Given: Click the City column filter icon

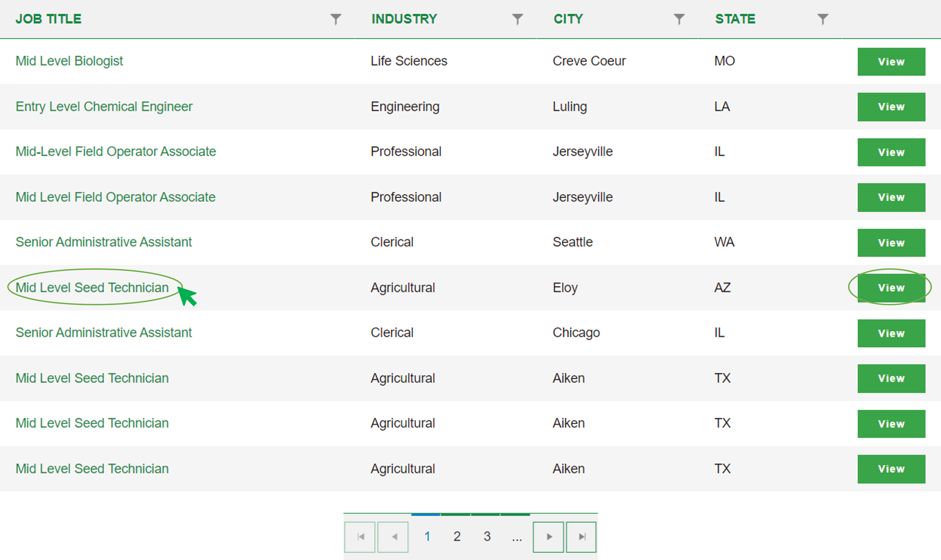Looking at the screenshot, I should 679,19.
